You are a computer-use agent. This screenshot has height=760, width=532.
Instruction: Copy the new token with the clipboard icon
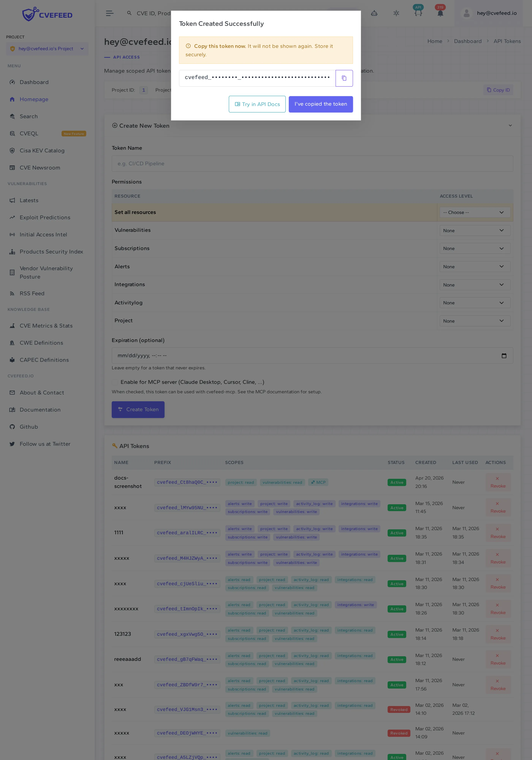click(344, 78)
